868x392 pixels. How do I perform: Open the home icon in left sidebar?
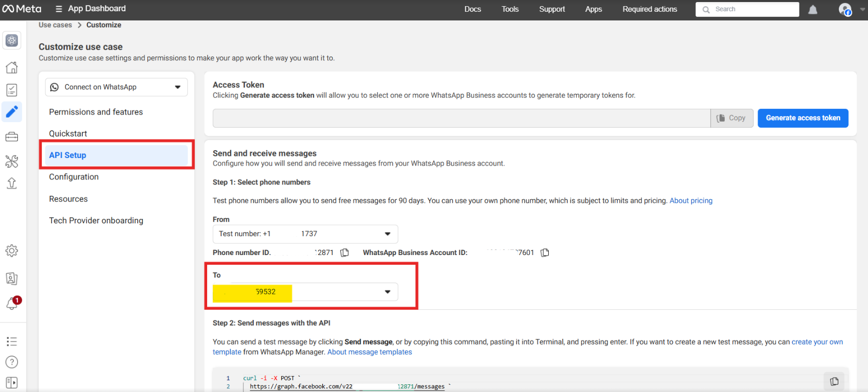(x=12, y=67)
